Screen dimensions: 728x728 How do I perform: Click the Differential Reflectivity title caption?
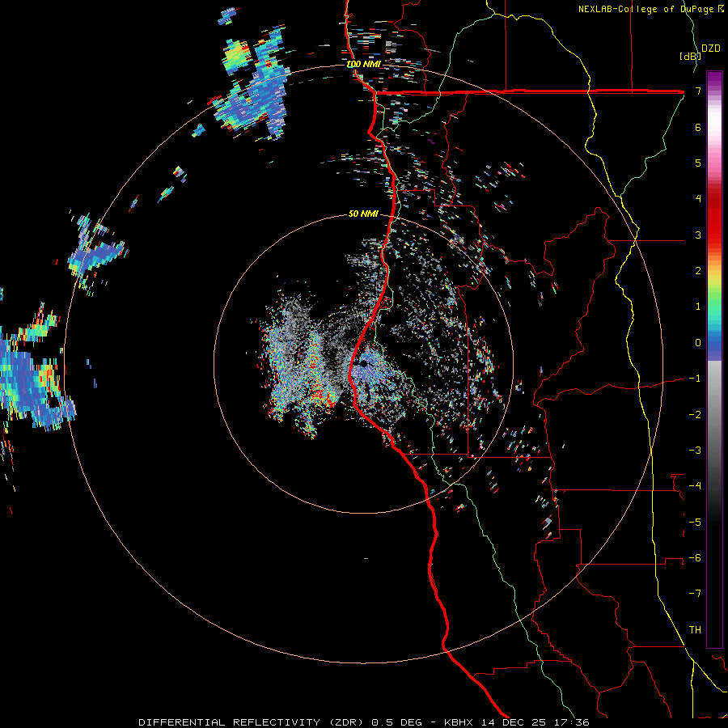coord(364,722)
